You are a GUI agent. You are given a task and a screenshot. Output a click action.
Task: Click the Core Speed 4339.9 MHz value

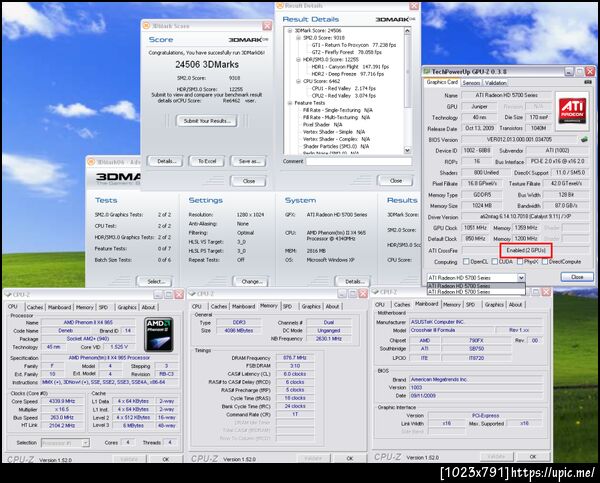click(x=62, y=401)
